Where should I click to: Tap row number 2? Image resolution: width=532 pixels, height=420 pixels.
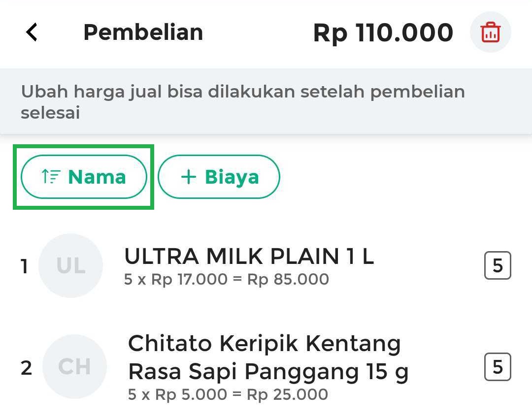tap(26, 367)
